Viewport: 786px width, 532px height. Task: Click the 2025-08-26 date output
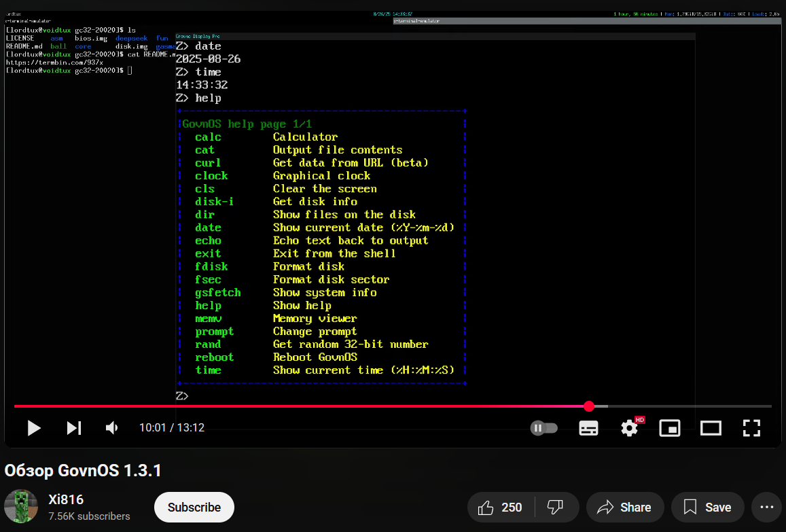click(208, 59)
